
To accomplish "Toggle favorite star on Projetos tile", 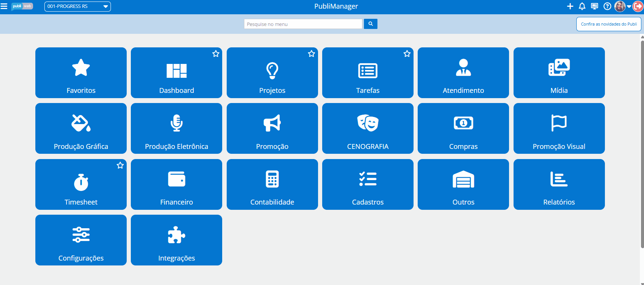I will click(311, 54).
